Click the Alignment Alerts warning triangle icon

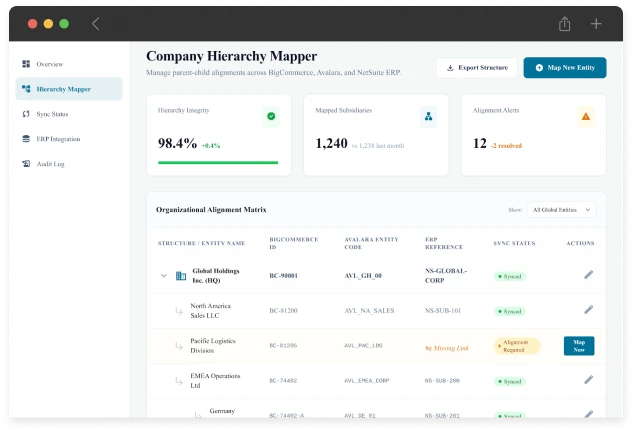coord(586,117)
